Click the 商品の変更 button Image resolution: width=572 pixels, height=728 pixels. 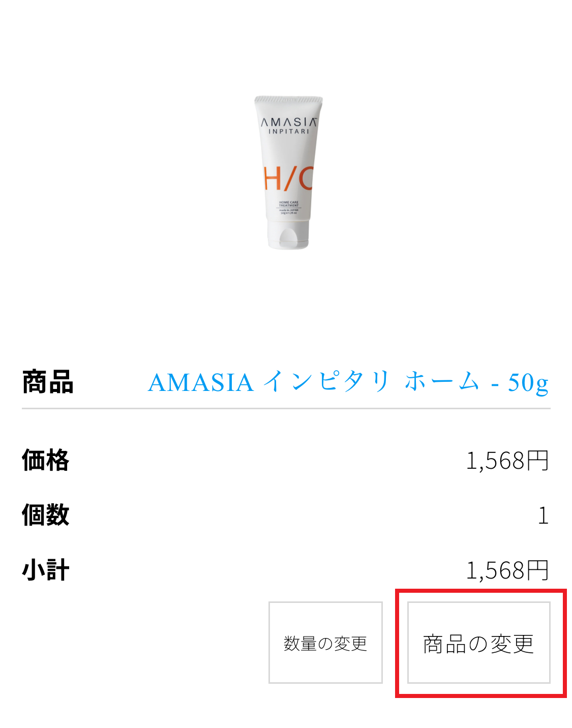pos(478,643)
